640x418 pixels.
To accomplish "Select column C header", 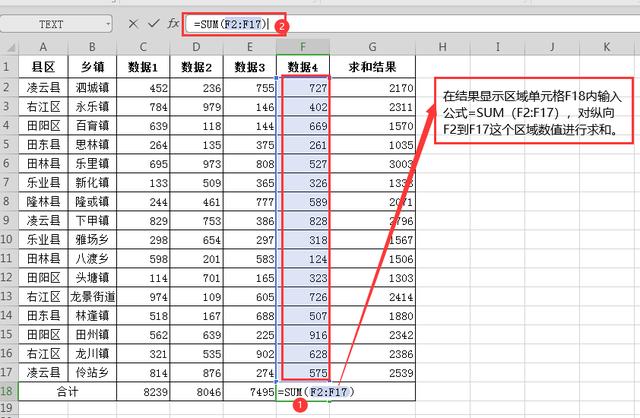I will click(143, 47).
